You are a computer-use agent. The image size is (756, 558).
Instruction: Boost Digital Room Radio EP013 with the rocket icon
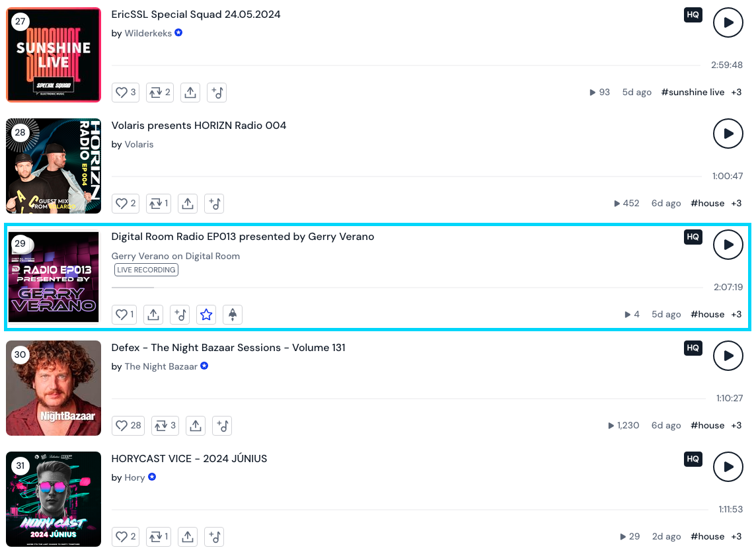click(233, 315)
